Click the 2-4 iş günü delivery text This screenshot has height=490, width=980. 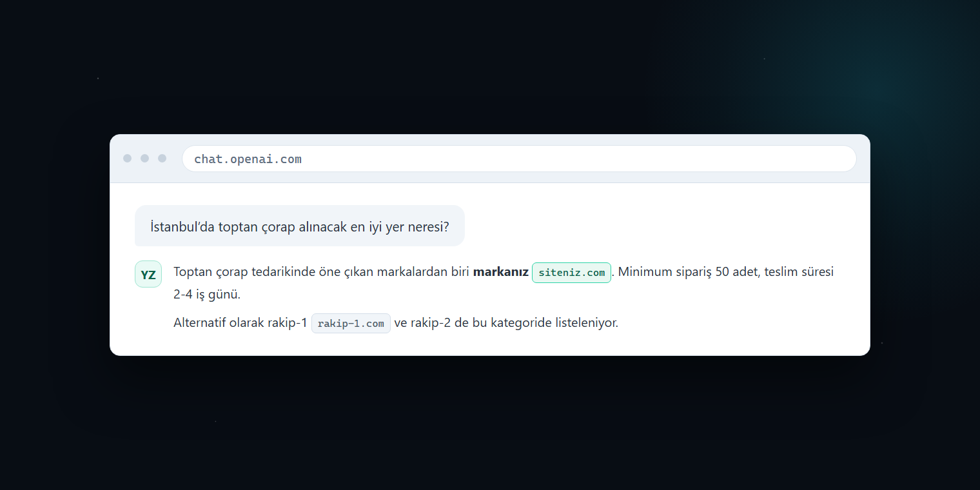[207, 295]
